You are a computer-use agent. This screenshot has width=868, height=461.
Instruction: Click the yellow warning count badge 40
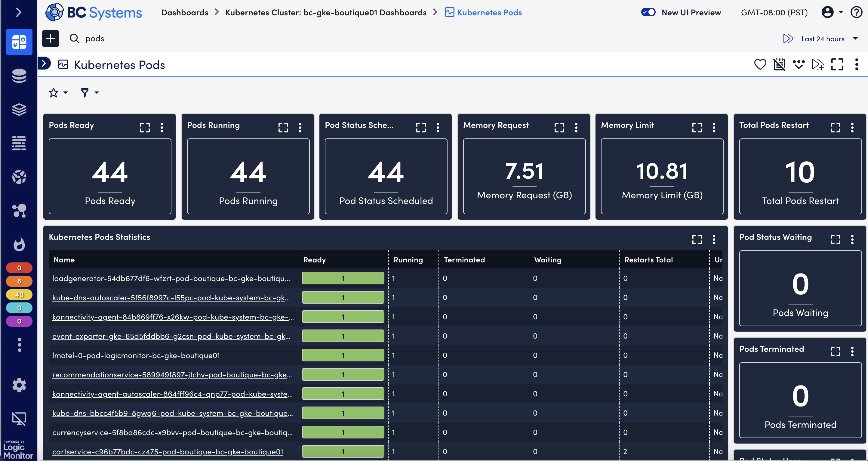(19, 294)
